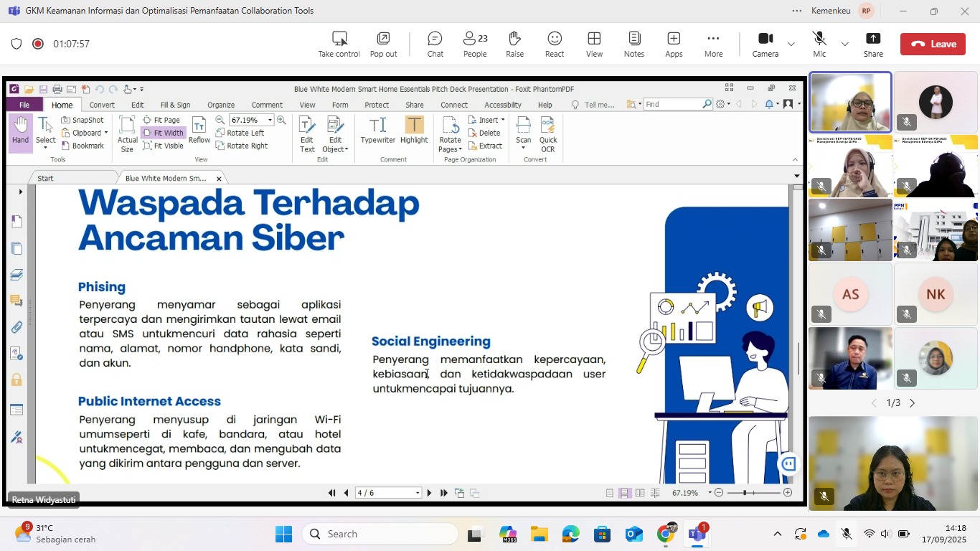Viewport: 980px width, 551px height.
Task: Show the People participants list
Action: (474, 44)
